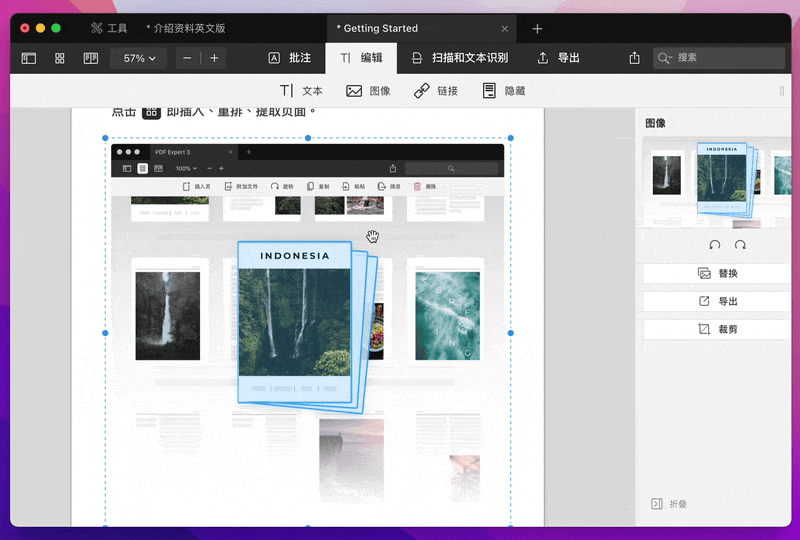Viewport: 800px width, 540px height.
Task: Select the 隐藏 redact tool
Action: pyautogui.click(x=503, y=91)
